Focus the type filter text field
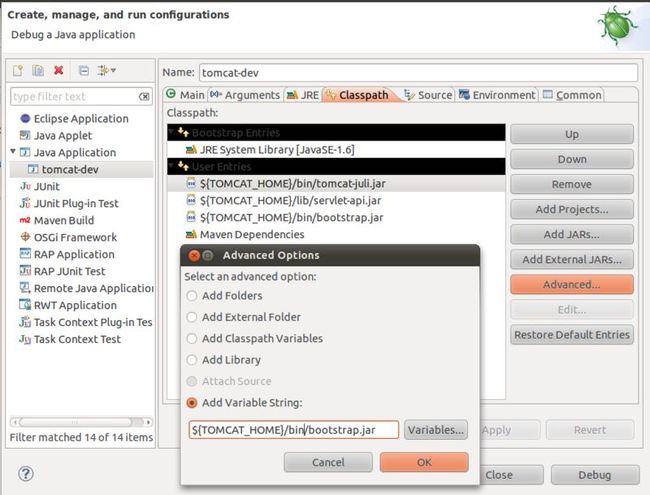The width and height of the screenshot is (650, 495). [x=75, y=97]
